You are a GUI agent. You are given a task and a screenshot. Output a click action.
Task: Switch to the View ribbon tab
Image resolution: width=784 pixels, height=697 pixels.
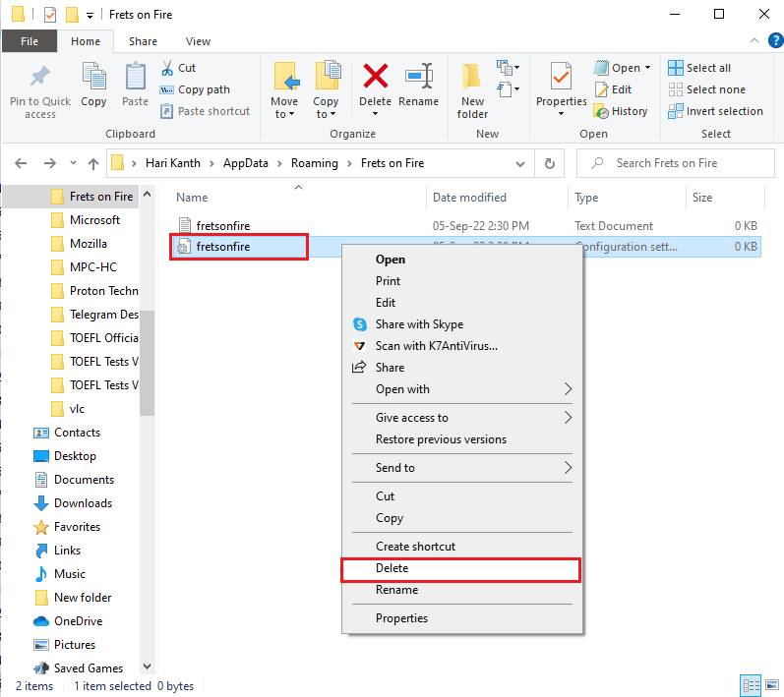pos(198,41)
